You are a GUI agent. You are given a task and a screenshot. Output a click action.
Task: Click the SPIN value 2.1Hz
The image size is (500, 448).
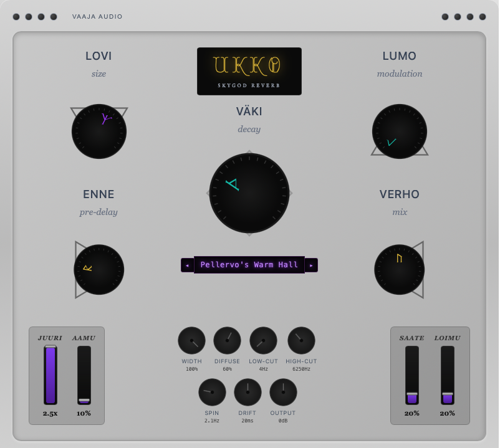tap(212, 421)
